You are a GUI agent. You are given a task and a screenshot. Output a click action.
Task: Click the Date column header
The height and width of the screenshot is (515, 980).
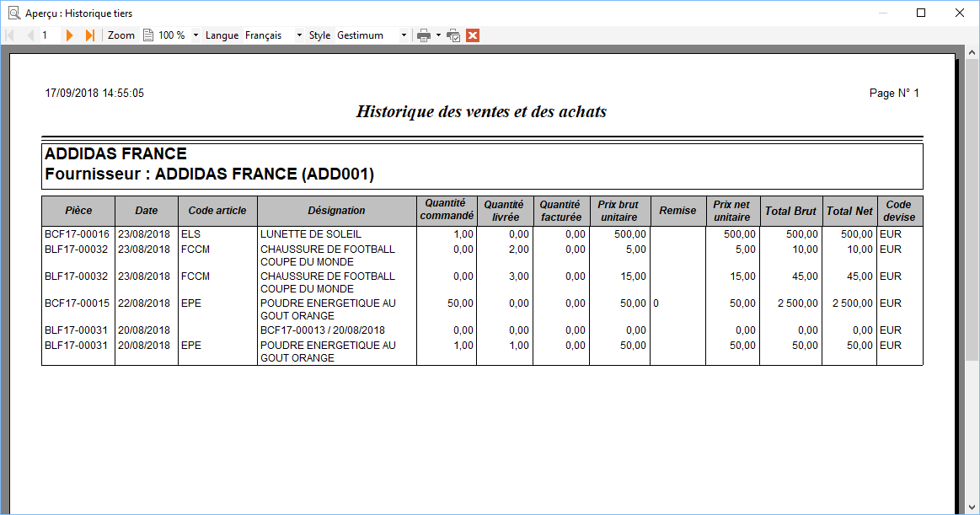[x=147, y=211]
